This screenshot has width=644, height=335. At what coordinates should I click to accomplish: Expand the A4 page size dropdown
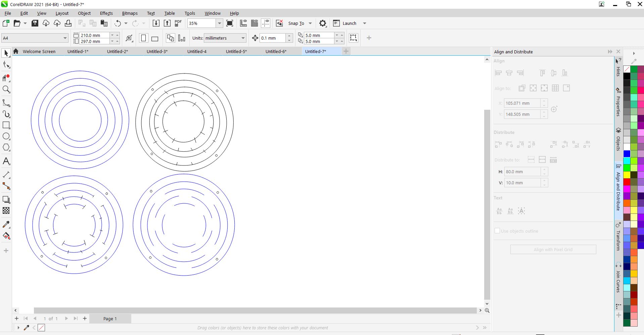coord(65,38)
